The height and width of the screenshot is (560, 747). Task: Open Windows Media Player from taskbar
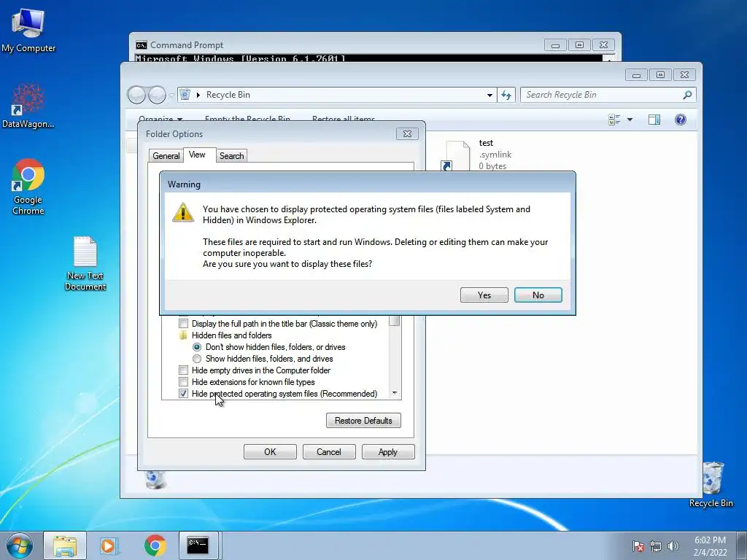[x=109, y=545]
